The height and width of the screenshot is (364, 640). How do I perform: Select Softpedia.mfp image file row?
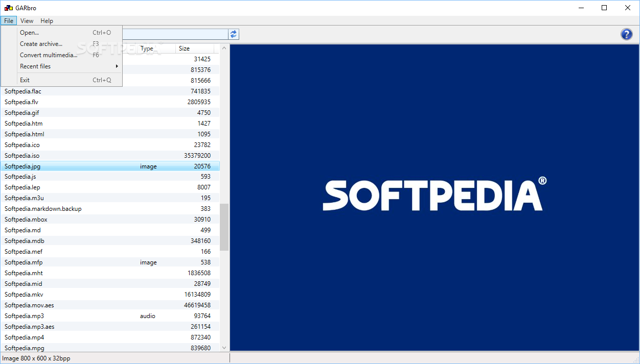pos(110,262)
